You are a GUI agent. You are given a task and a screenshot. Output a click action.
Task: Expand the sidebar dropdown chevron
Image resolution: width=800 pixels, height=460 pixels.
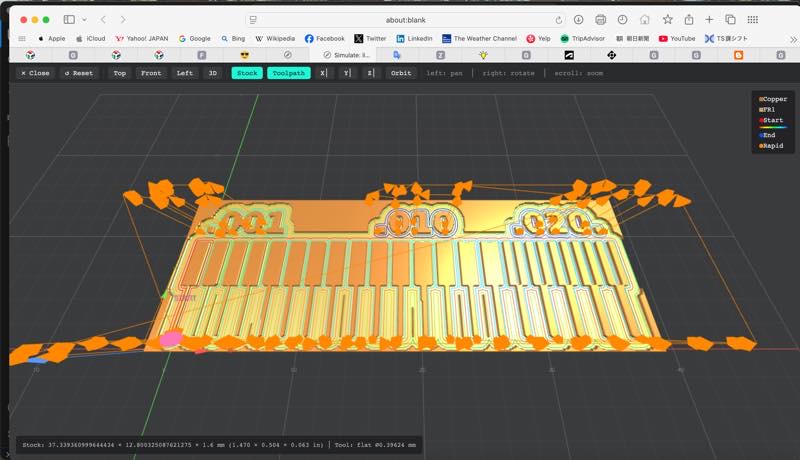click(84, 19)
